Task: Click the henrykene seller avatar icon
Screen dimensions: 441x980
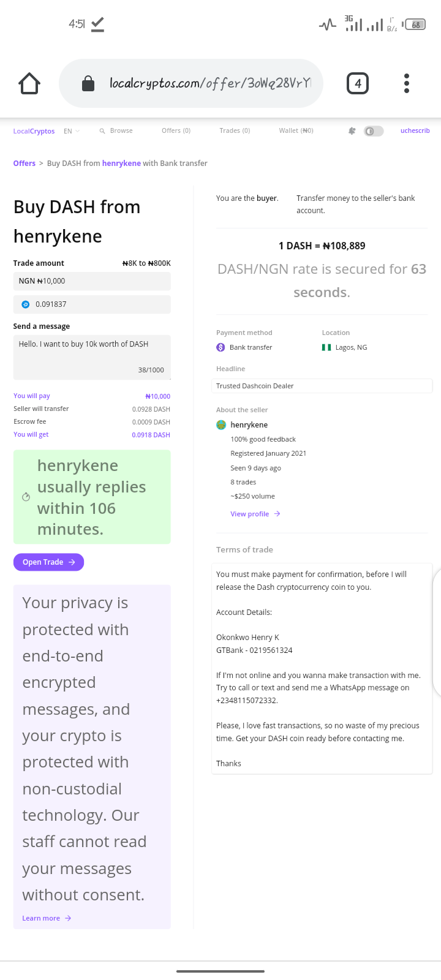Action: [221, 425]
